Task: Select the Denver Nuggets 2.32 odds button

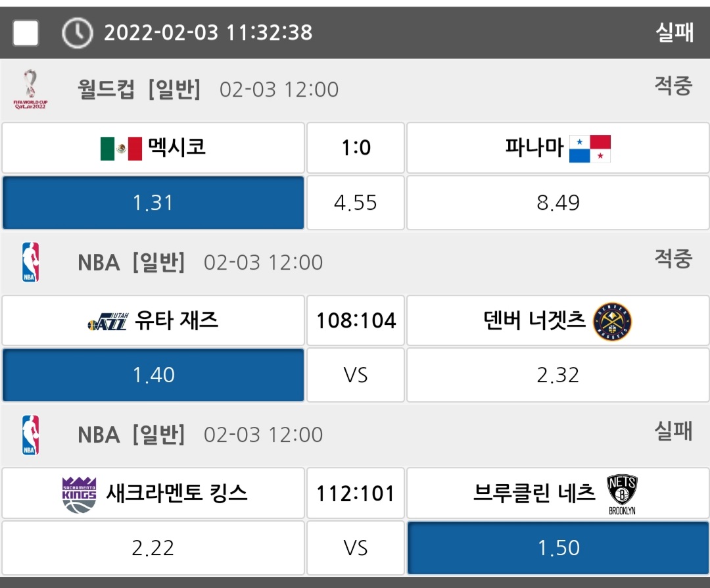Action: click(x=557, y=375)
